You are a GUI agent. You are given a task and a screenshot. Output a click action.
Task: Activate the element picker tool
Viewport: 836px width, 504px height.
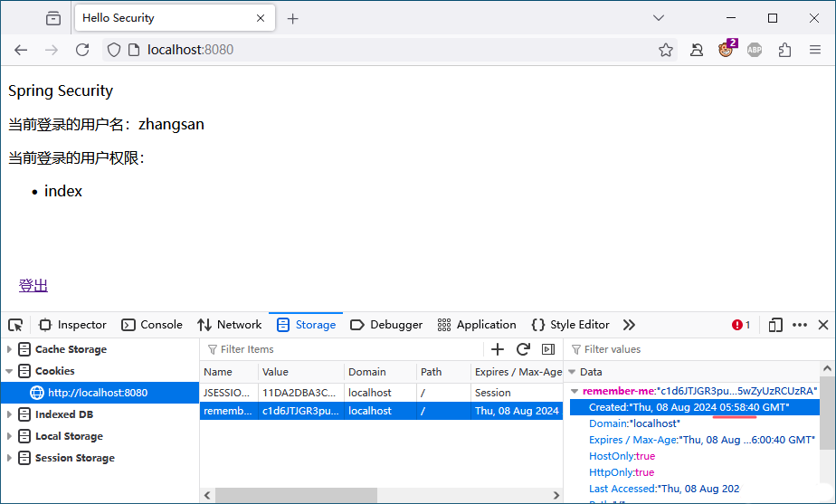[15, 325]
